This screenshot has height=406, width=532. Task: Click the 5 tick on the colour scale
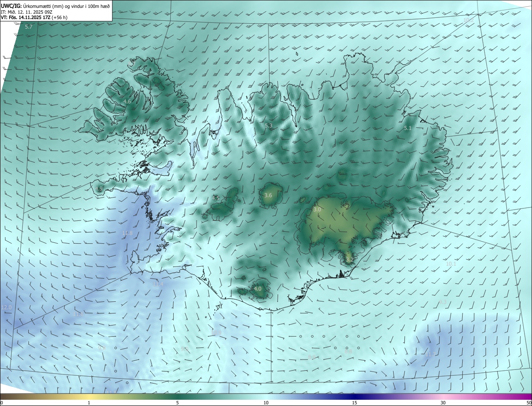[177, 403]
